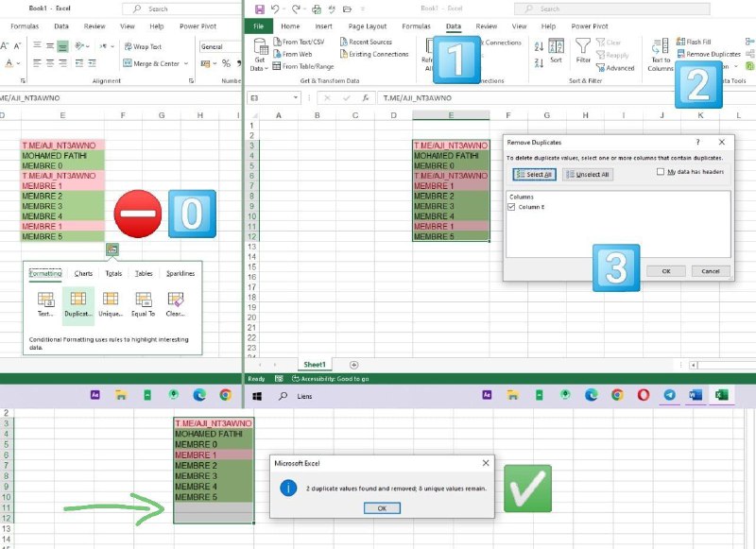The height and width of the screenshot is (549, 756).
Task: Open the Orientation dropdown arrow
Action: 88,46
